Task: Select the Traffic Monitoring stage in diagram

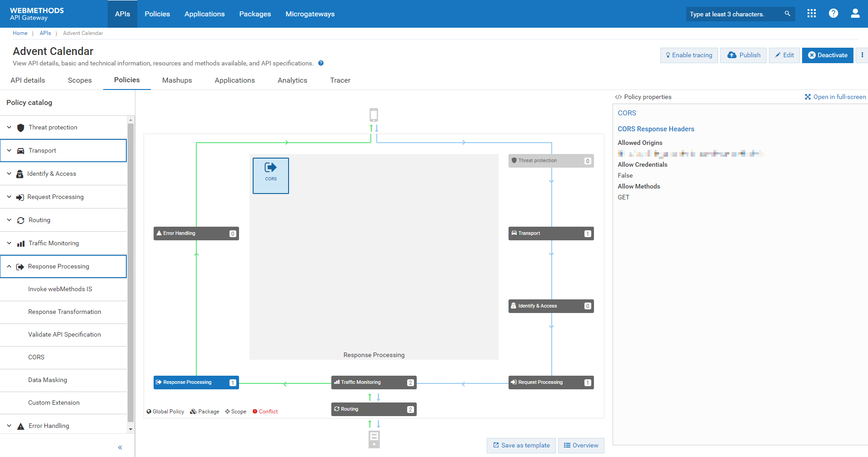Action: [x=374, y=382]
